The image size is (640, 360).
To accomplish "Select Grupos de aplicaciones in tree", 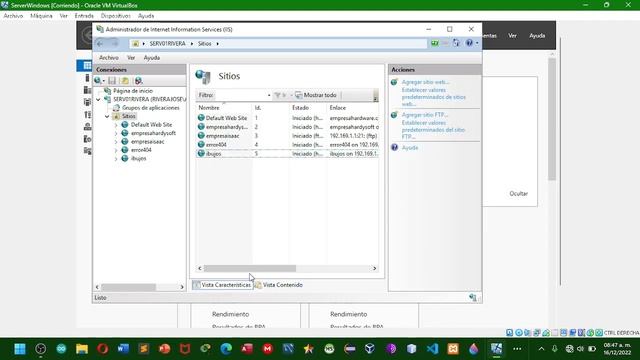I will [151, 108].
